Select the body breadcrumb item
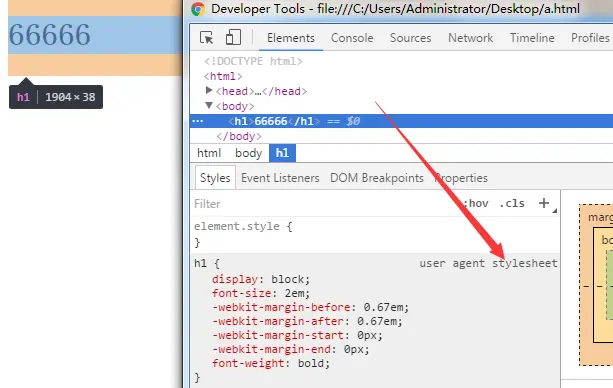Image resolution: width=613 pixels, height=388 pixels. pyautogui.click(x=248, y=153)
